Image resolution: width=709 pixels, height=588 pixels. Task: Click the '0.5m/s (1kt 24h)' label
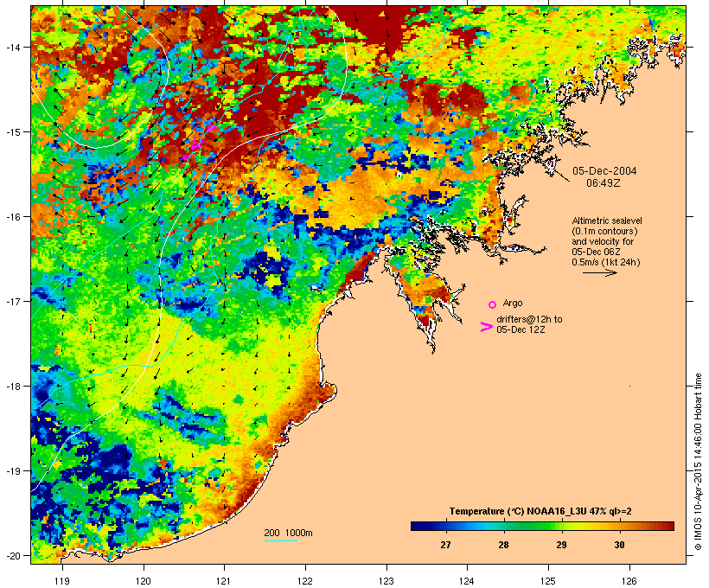(x=606, y=262)
